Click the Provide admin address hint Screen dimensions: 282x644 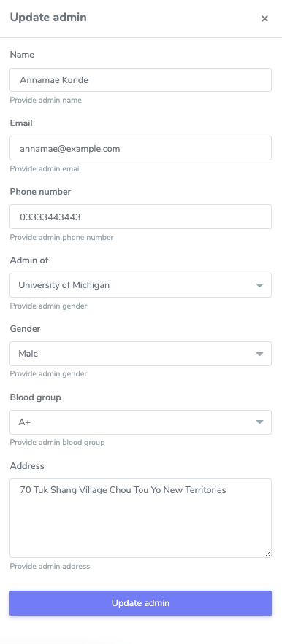[x=50, y=567]
